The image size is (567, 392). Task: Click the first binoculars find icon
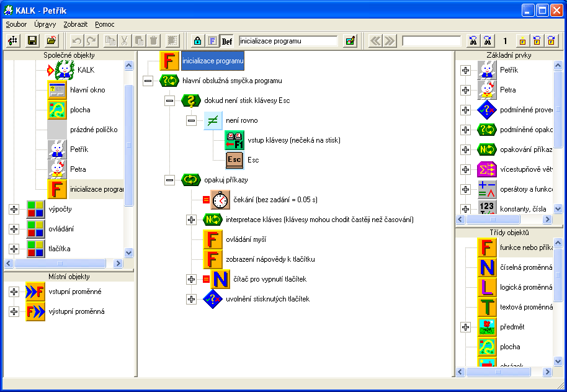coord(473,41)
